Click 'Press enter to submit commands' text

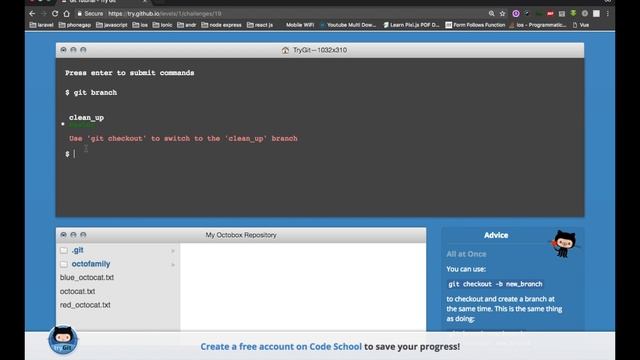130,73
